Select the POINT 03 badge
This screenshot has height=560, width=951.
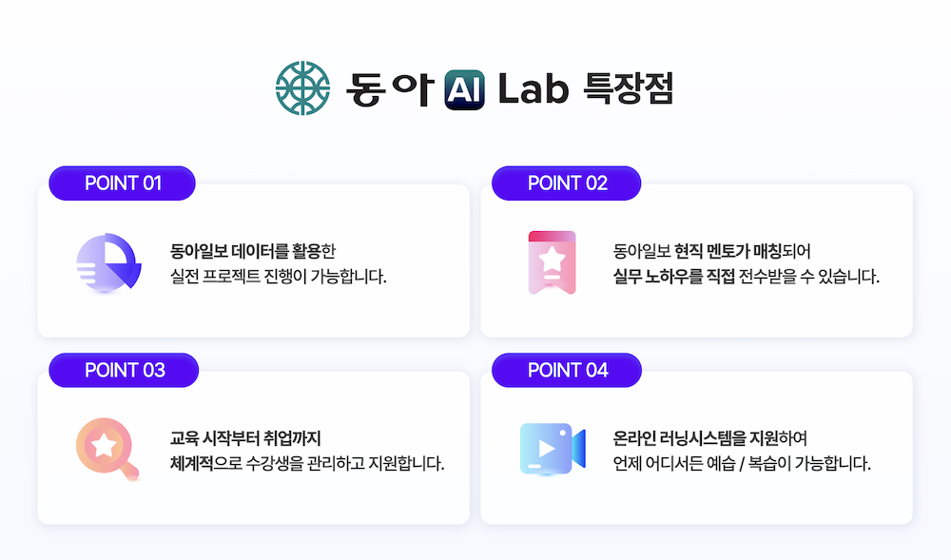click(x=125, y=370)
